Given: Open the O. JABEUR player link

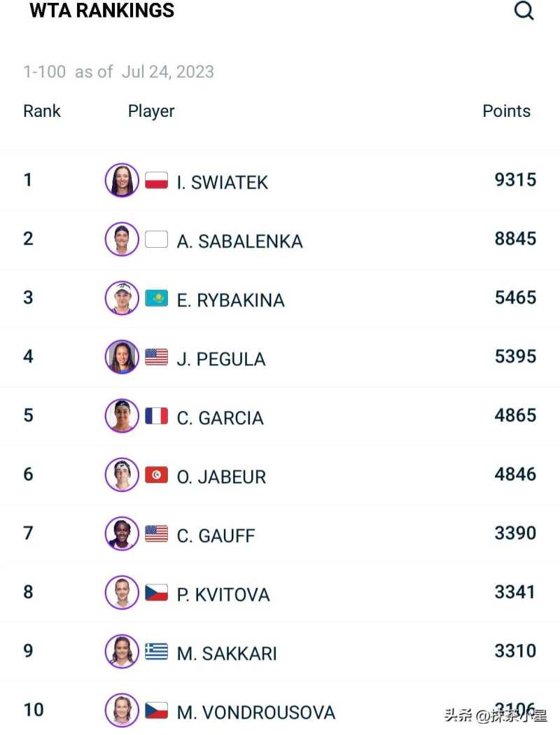Looking at the screenshot, I should (221, 477).
